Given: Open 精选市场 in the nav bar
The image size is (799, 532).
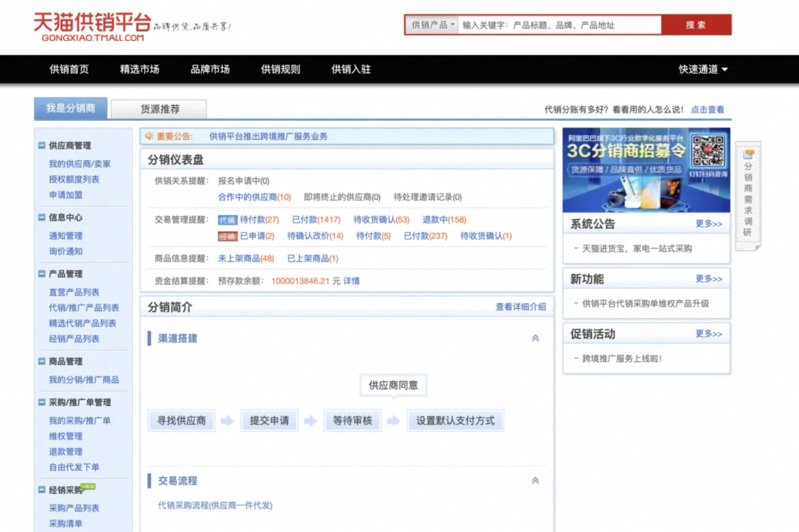Looking at the screenshot, I should 140,69.
